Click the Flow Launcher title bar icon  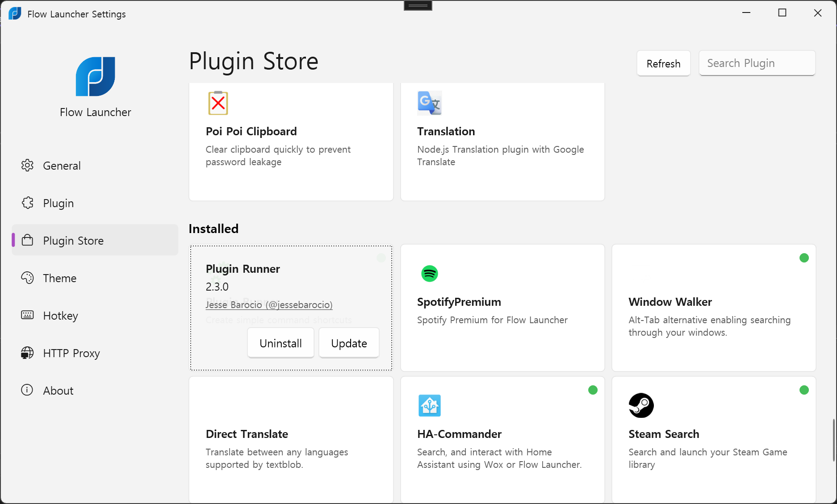[15, 14]
